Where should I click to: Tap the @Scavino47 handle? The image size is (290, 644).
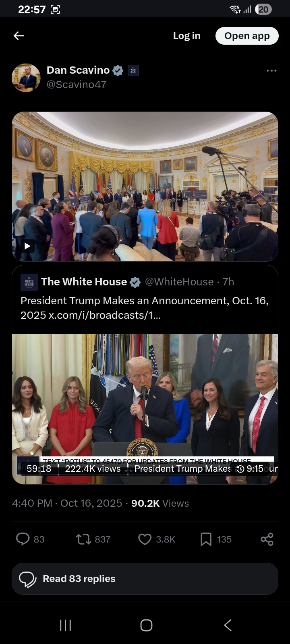click(77, 85)
